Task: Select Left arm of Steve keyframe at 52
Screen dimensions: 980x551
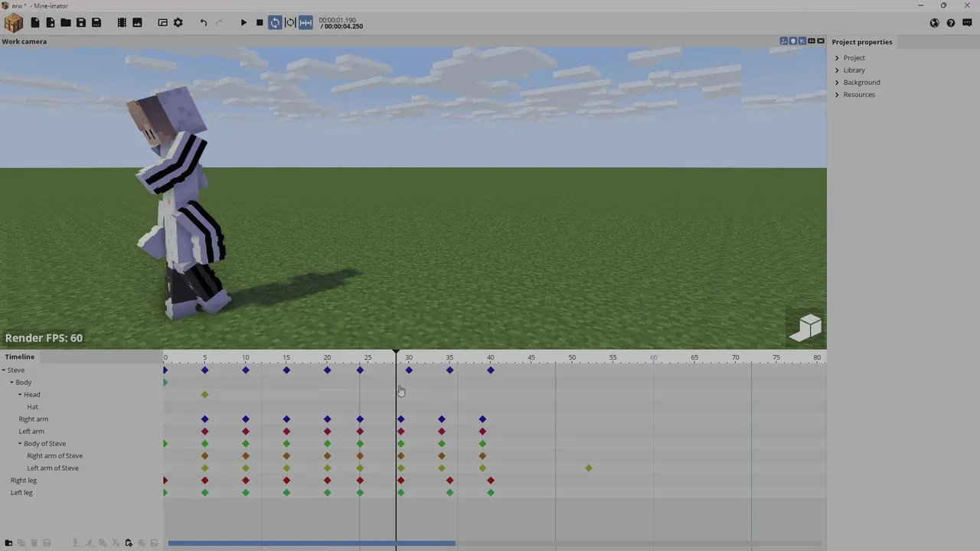Action: coord(589,468)
